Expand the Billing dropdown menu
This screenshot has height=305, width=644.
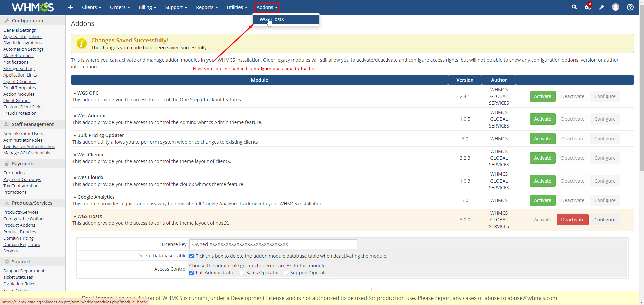tap(147, 7)
